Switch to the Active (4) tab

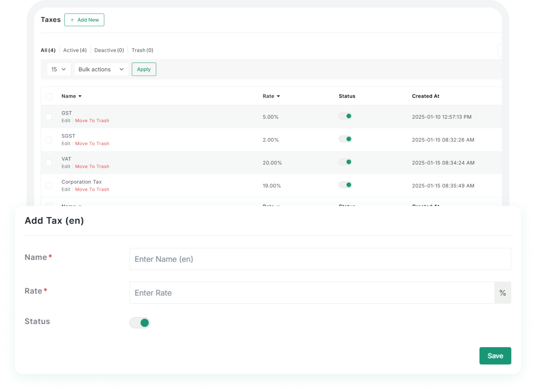coord(75,50)
